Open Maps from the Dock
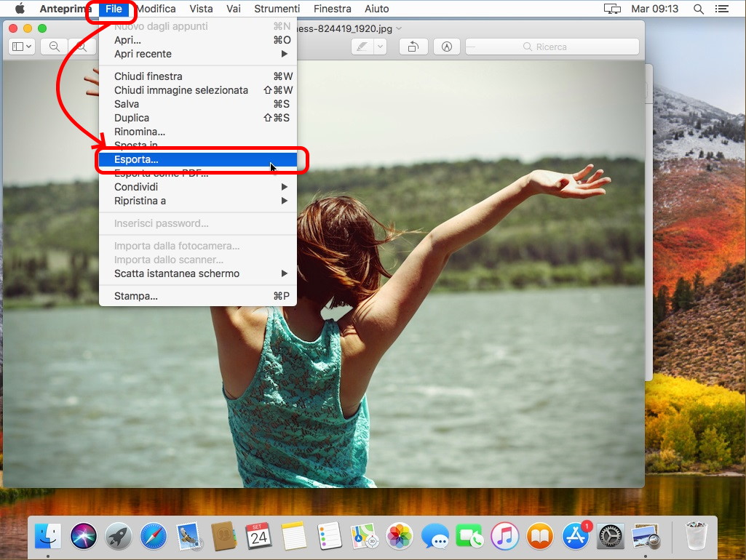Viewport: 746px width, 560px height. pyautogui.click(x=364, y=536)
